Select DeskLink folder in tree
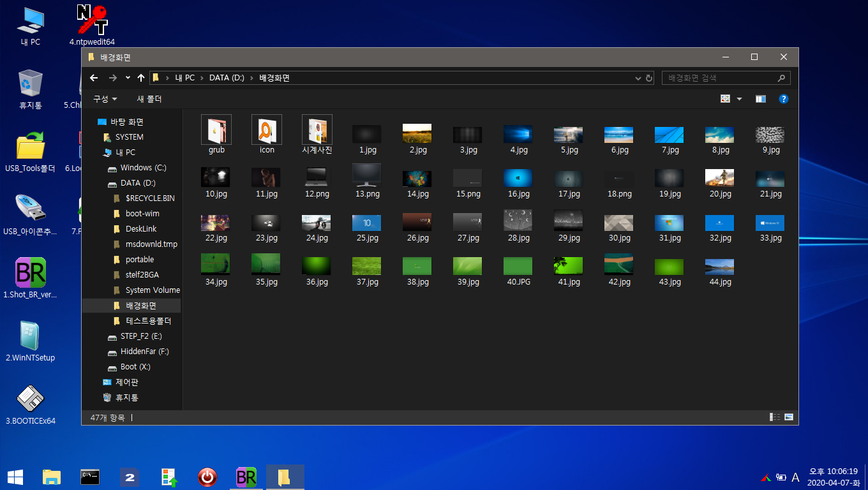 [x=135, y=229]
